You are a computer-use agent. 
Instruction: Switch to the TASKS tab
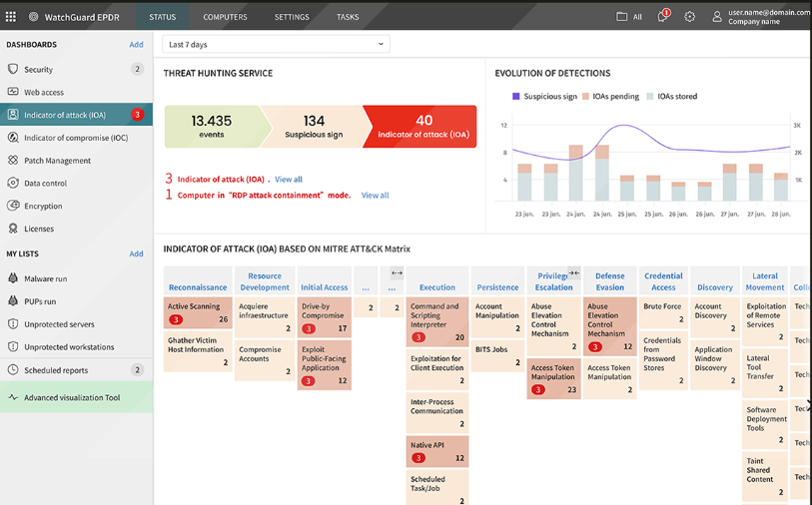(348, 17)
